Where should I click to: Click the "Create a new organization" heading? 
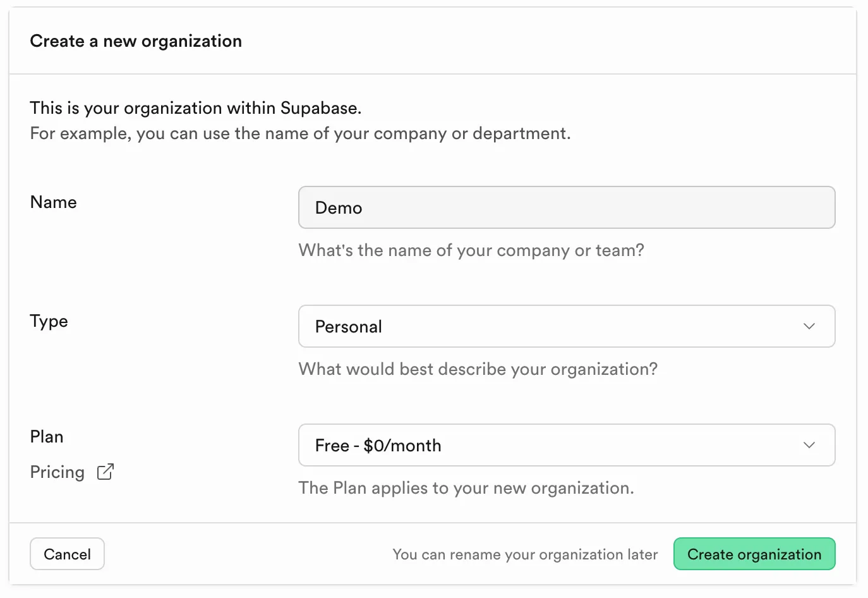click(x=136, y=41)
